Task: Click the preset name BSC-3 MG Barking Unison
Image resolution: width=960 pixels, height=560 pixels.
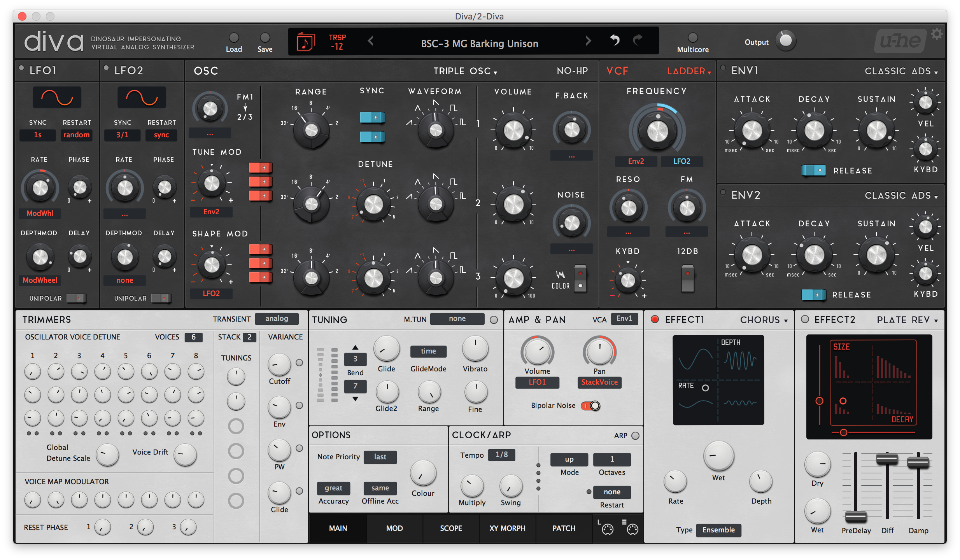Action: point(480,44)
